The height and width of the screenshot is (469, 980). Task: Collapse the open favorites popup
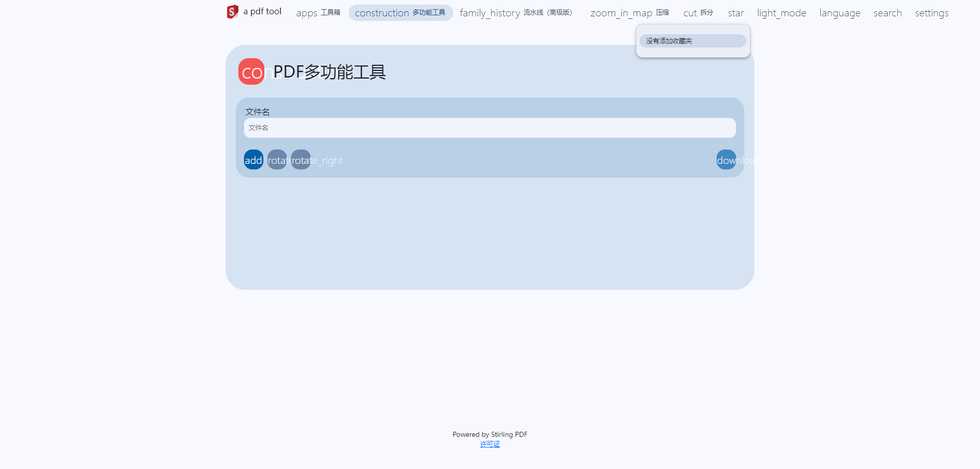[x=736, y=13]
